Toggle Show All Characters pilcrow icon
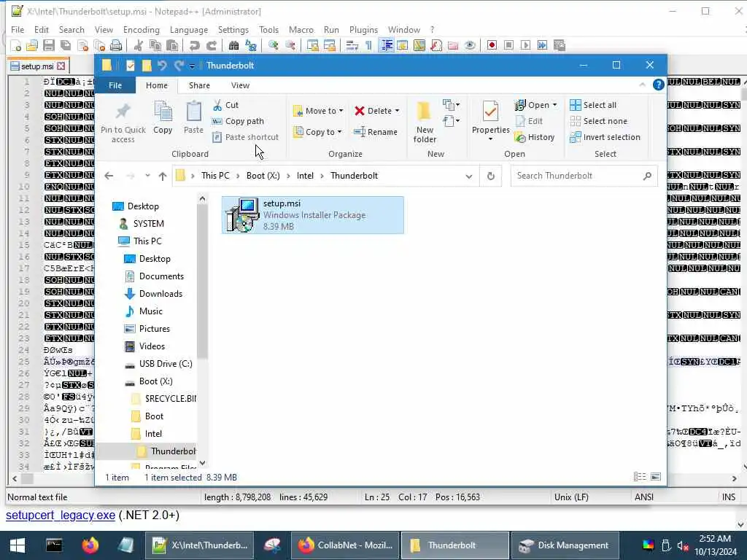747x560 pixels. [x=368, y=45]
